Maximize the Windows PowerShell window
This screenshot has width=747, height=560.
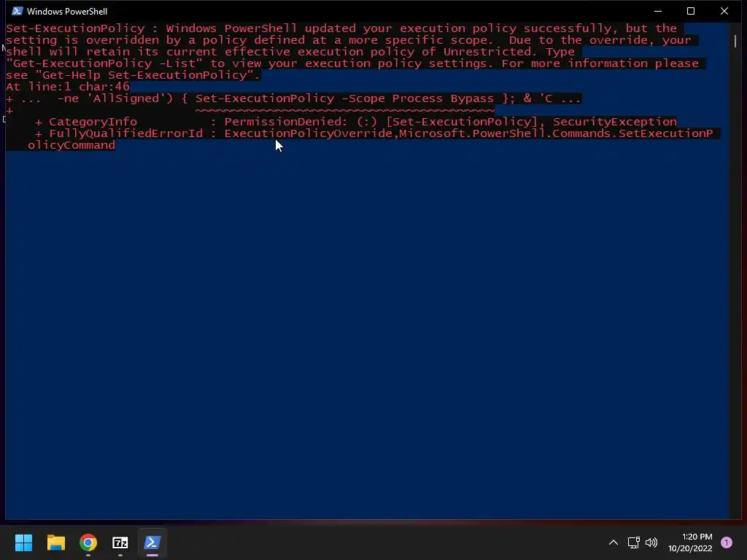coord(691,11)
